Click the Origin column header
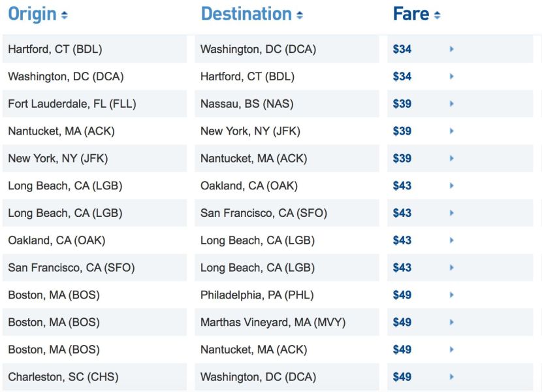Viewport: 542px width, 392px height. coord(32,14)
